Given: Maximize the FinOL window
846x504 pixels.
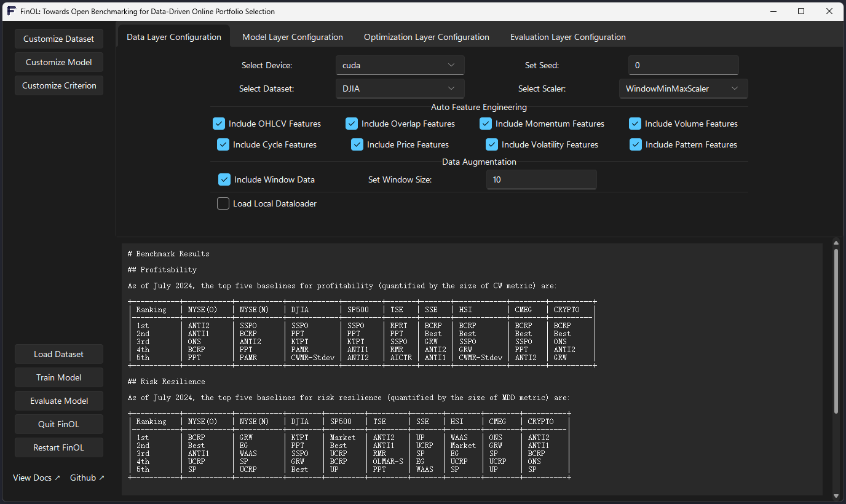Looking at the screenshot, I should coord(801,11).
